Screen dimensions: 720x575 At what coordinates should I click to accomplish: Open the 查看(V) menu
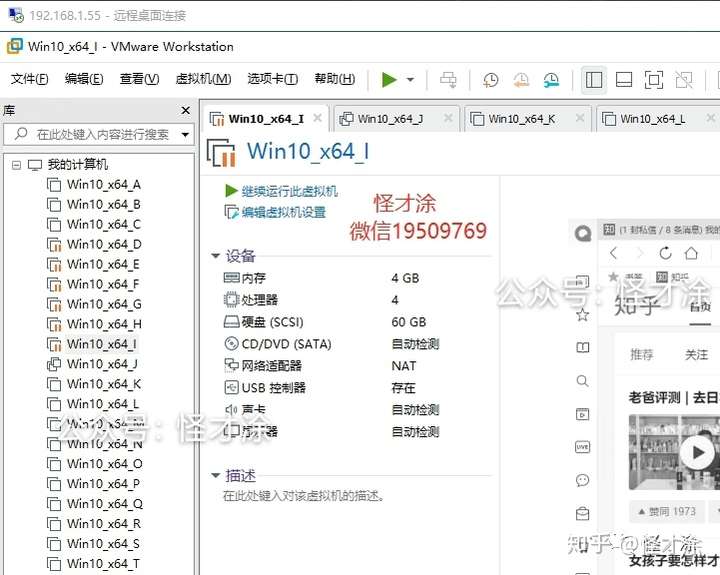[139, 79]
